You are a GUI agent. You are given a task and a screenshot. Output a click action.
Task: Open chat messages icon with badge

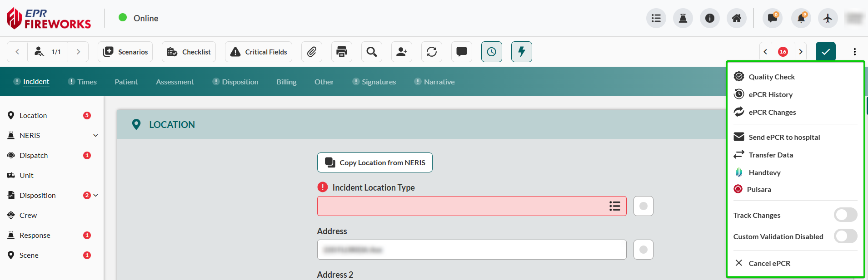773,18
